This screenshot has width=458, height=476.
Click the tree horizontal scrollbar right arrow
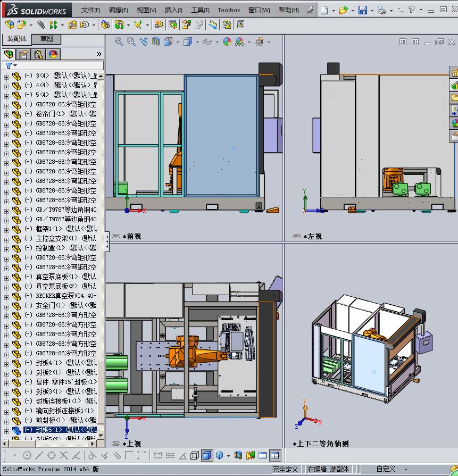[93, 444]
